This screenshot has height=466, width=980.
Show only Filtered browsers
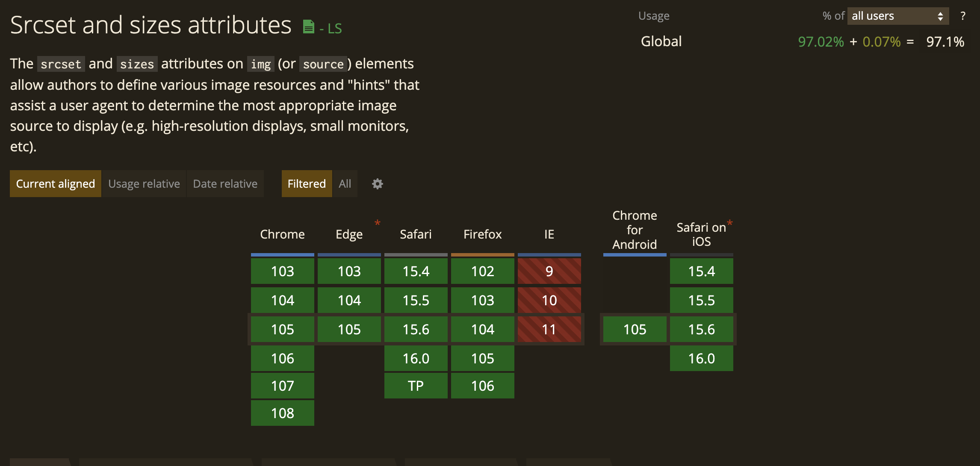[x=307, y=184]
